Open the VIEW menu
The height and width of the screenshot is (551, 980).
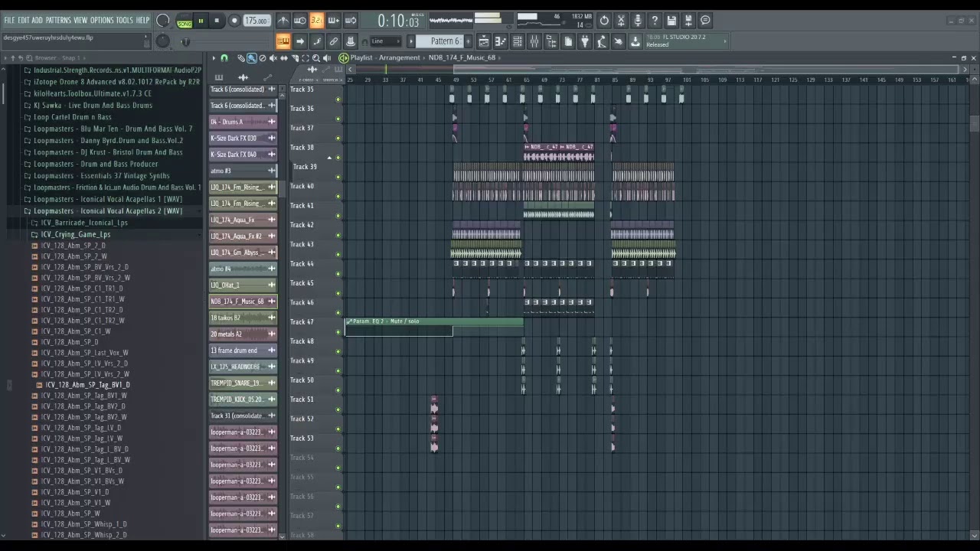pyautogui.click(x=80, y=20)
